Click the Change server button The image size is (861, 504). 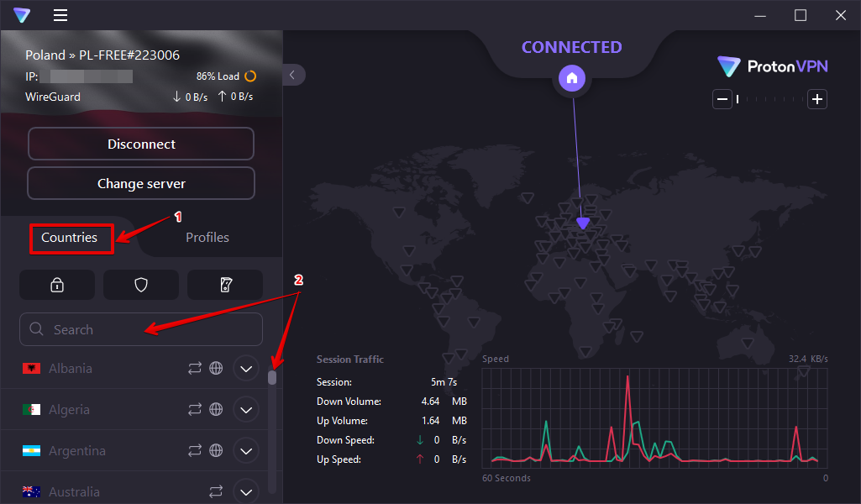140,183
